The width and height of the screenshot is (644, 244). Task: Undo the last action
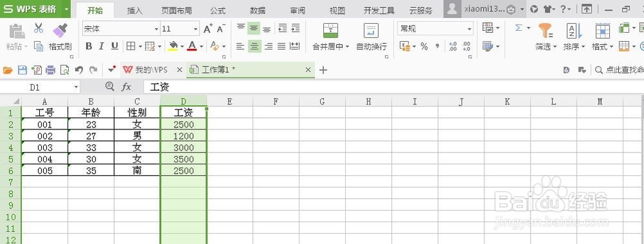79,70
